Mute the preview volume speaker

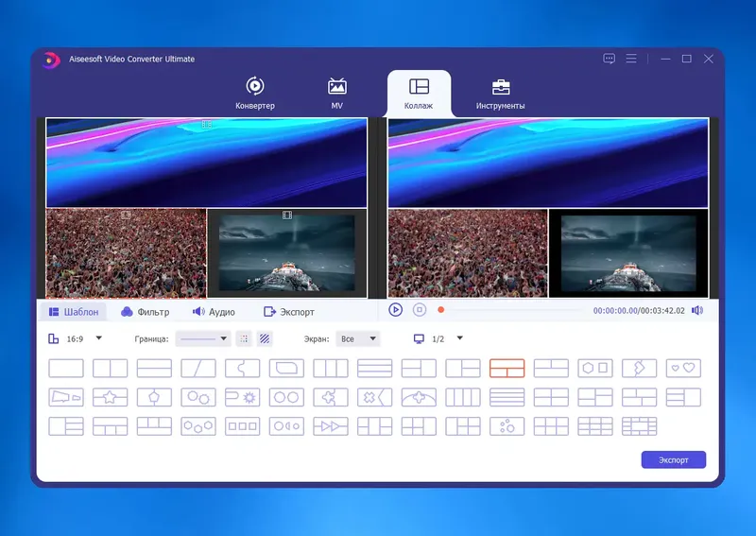[x=697, y=310]
